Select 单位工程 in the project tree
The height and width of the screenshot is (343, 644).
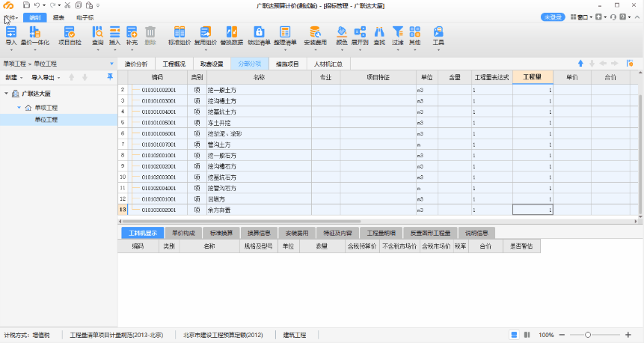[x=46, y=120]
